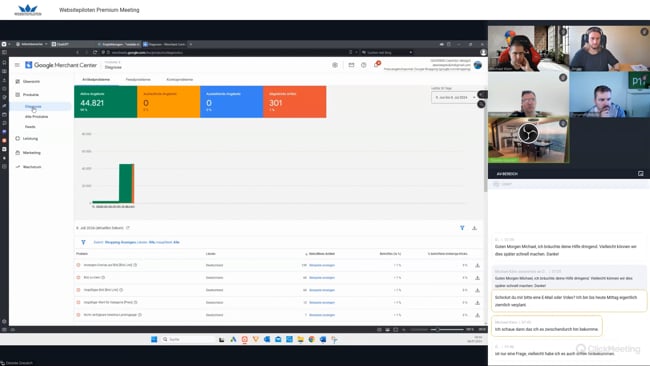650x366 pixels.
Task: Open the Leistung section in sidebar
Action: pyautogui.click(x=30, y=138)
